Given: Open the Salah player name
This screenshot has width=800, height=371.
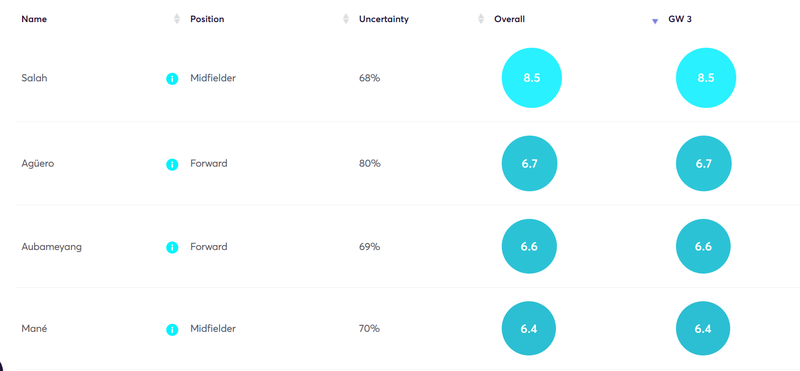Looking at the screenshot, I should click(34, 79).
